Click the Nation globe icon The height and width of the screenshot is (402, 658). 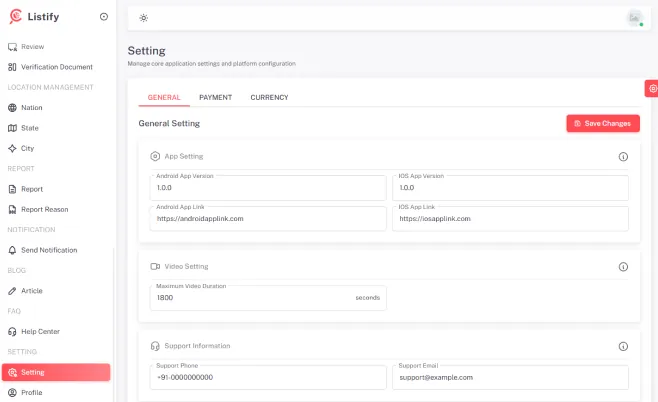click(x=12, y=108)
